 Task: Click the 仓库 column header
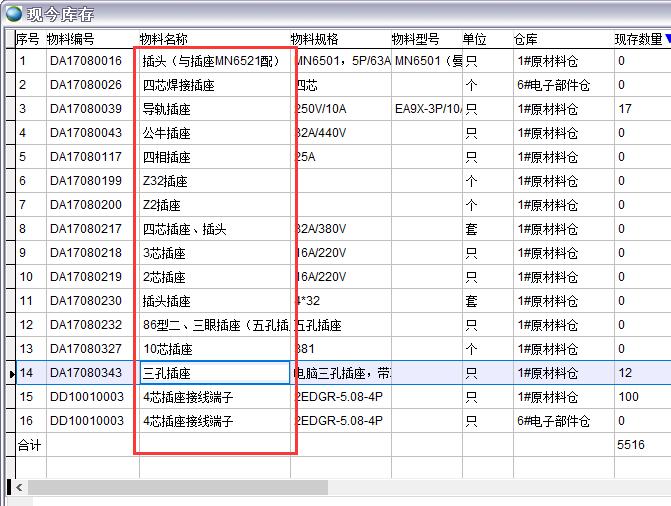coord(526,39)
